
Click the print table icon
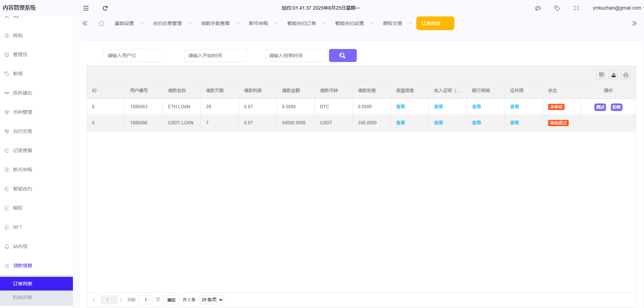click(x=626, y=75)
